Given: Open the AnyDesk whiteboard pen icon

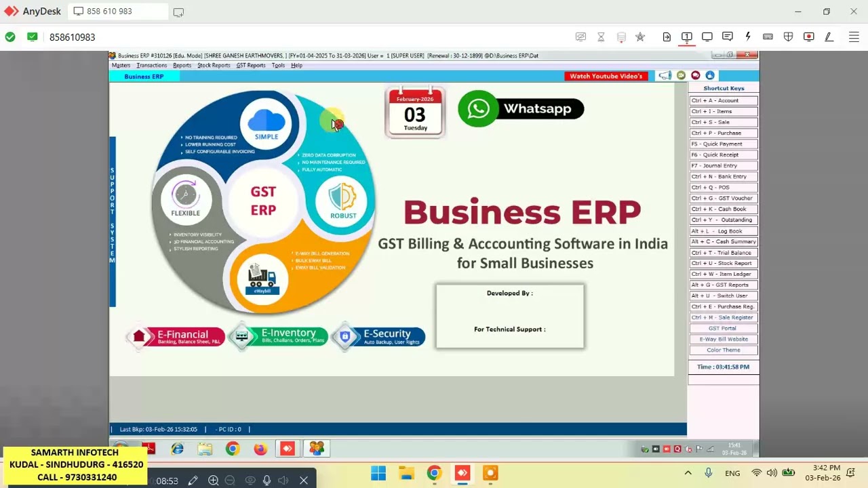Looking at the screenshot, I should pyautogui.click(x=829, y=37).
